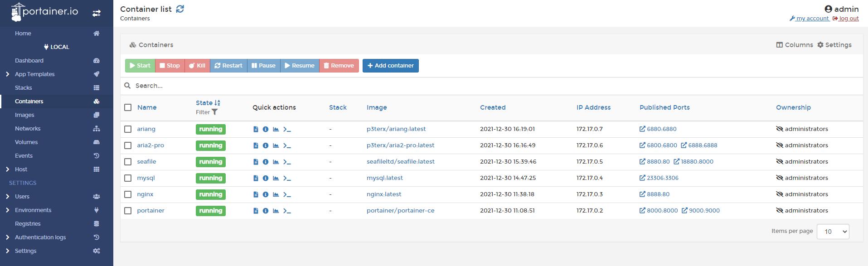Open exec console icon for mysql
Image resolution: width=868 pixels, height=266 pixels.
click(287, 178)
